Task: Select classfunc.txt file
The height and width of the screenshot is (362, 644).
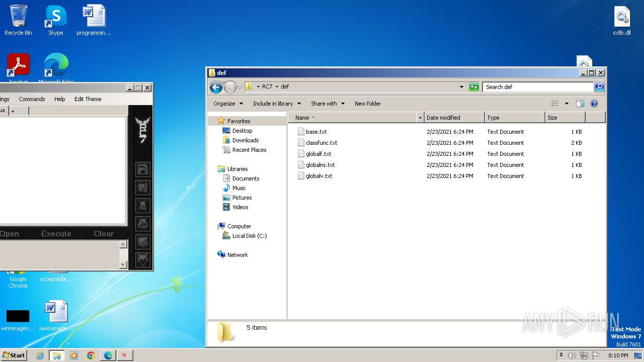Action: point(317,143)
